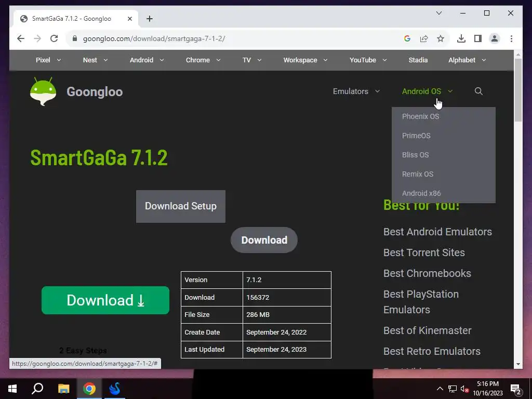Click the Chrome taskbar icon
This screenshot has height=399, width=532.
[x=89, y=389]
